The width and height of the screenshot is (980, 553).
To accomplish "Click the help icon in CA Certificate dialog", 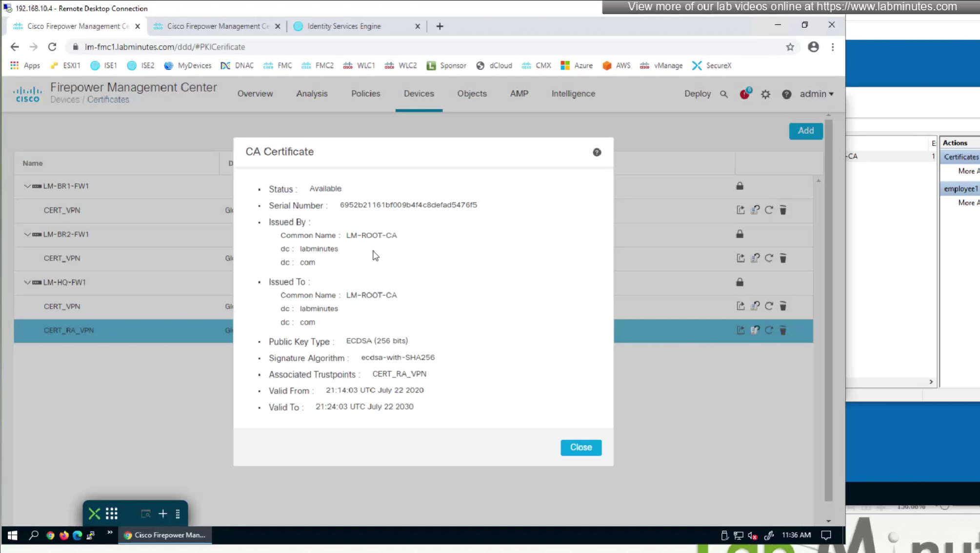I will click(x=597, y=152).
